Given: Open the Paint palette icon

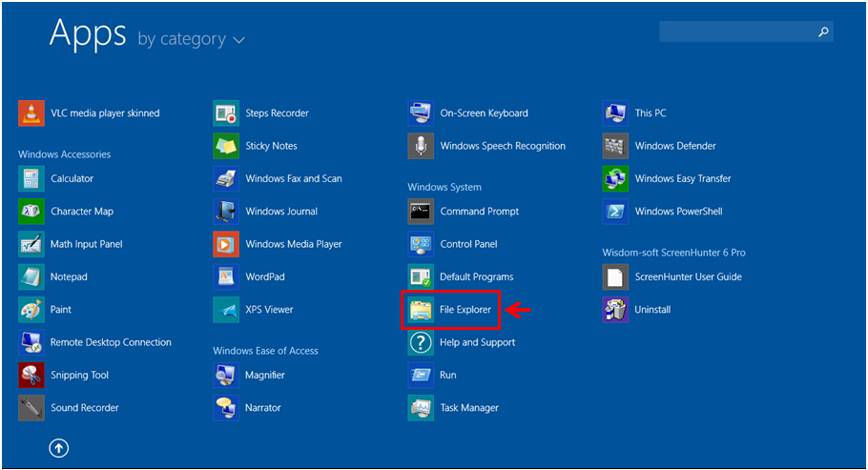Looking at the screenshot, I should 31,310.
